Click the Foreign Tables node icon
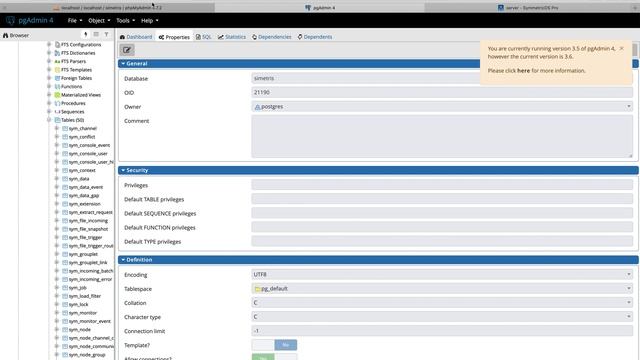 tap(57, 78)
